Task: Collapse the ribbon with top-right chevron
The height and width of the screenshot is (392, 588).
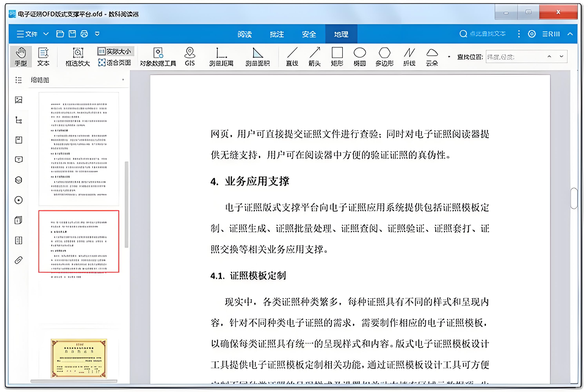Action: coord(570,34)
